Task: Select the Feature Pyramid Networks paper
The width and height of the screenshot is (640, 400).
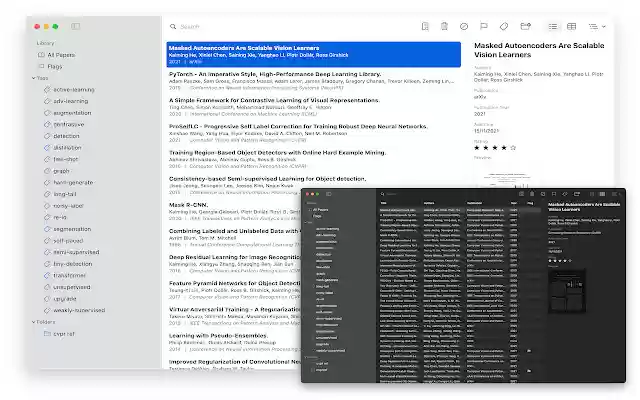Action: click(233, 289)
